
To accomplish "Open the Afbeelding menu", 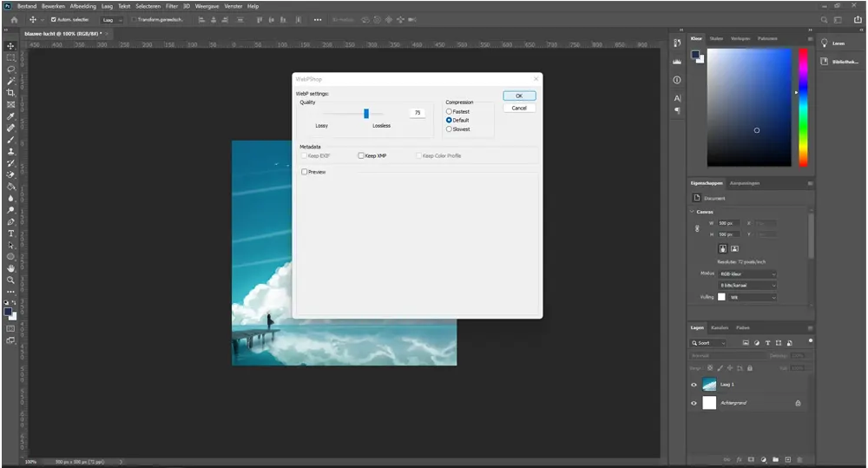I will click(x=83, y=6).
